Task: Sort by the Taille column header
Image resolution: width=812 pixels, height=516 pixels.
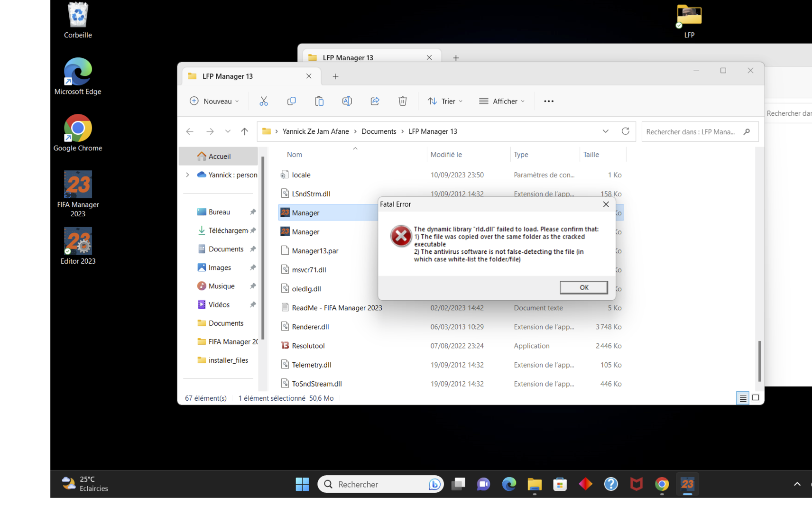Action: point(591,155)
